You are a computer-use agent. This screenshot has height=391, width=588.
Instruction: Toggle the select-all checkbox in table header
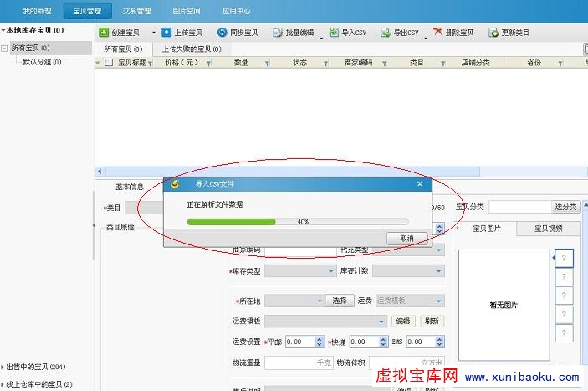pos(111,63)
